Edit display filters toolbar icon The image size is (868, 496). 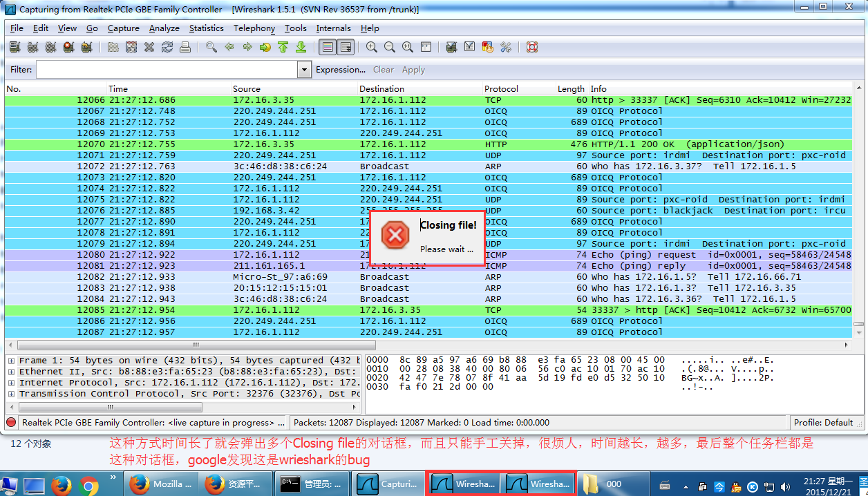(470, 47)
